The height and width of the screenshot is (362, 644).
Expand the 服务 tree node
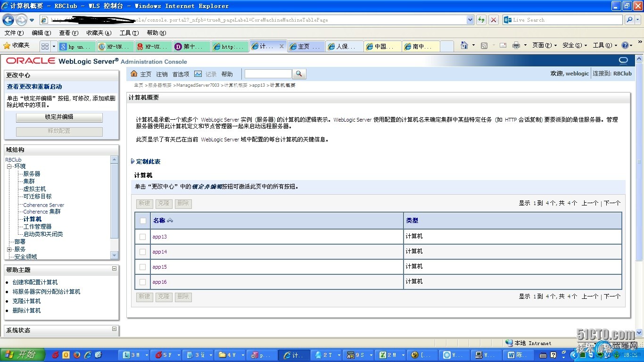[9, 249]
